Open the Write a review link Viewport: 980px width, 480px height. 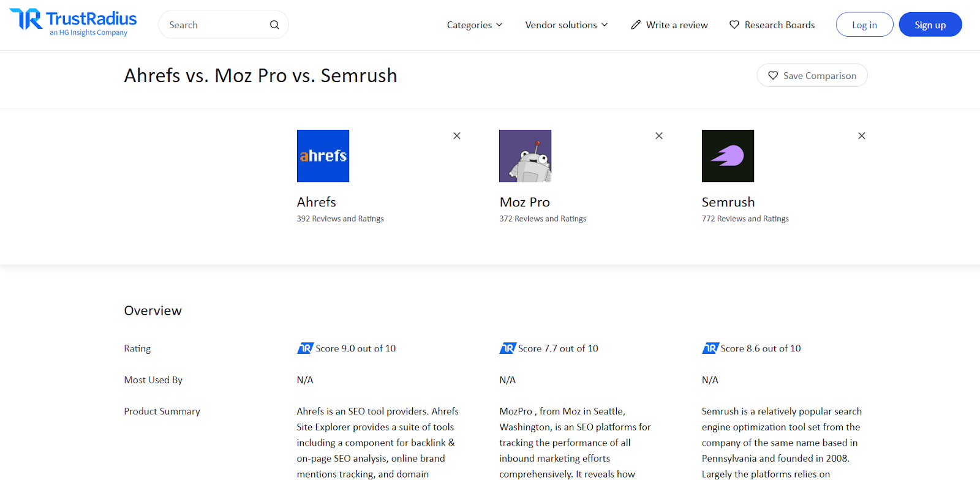click(x=669, y=24)
